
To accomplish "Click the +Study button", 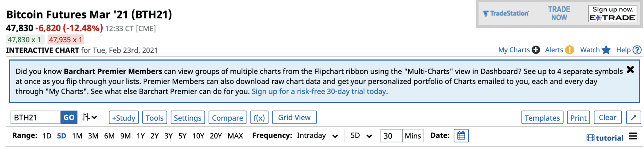I will point(124,118).
